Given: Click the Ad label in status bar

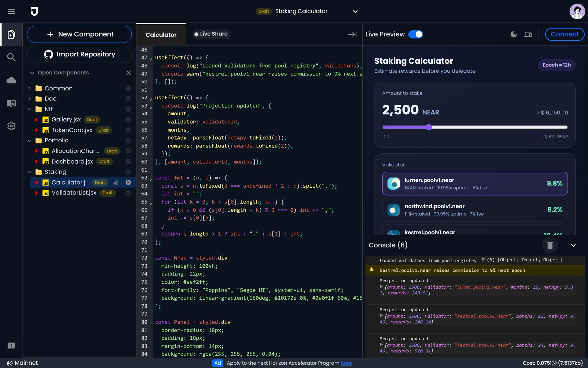Looking at the screenshot, I should point(218,363).
